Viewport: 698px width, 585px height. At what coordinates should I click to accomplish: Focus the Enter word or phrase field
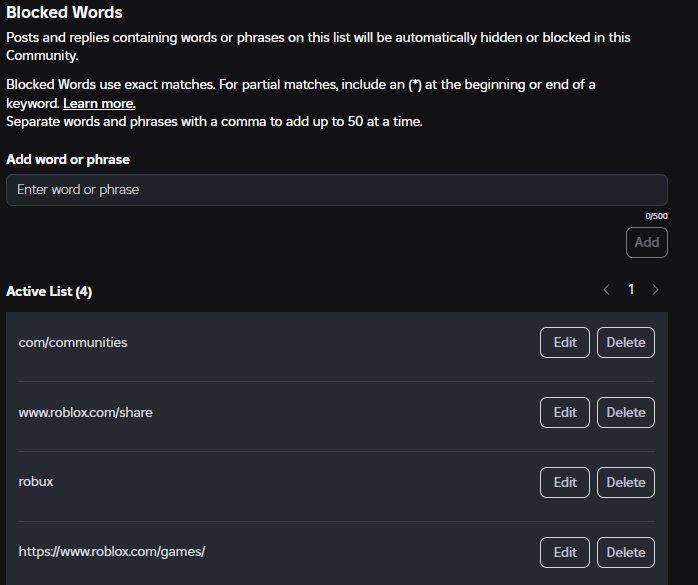tap(337, 190)
